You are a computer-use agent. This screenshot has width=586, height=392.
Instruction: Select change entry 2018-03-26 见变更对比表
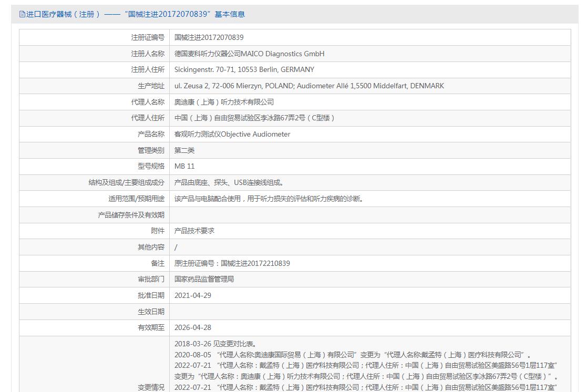[x=215, y=344]
